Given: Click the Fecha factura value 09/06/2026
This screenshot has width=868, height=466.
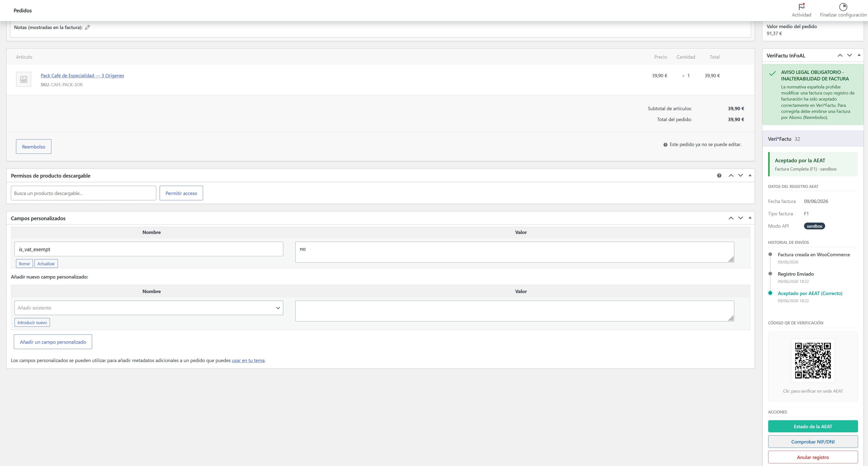Looking at the screenshot, I should (x=816, y=201).
